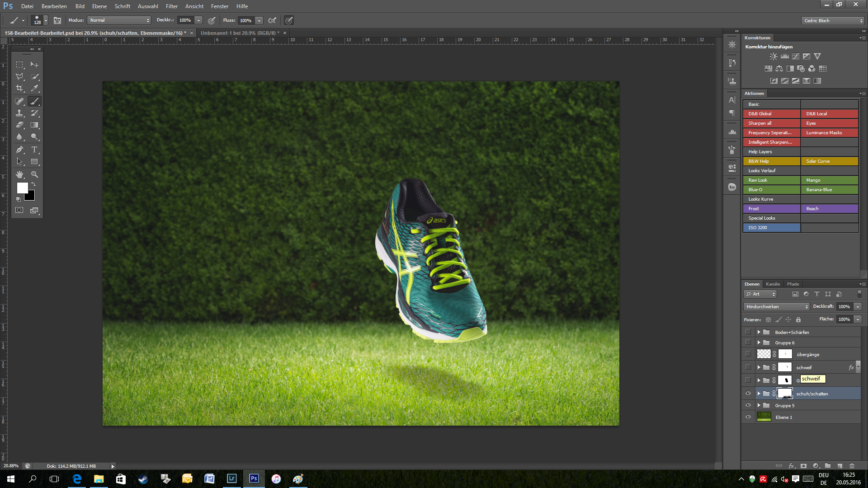Select the Gradient tool

(x=34, y=125)
